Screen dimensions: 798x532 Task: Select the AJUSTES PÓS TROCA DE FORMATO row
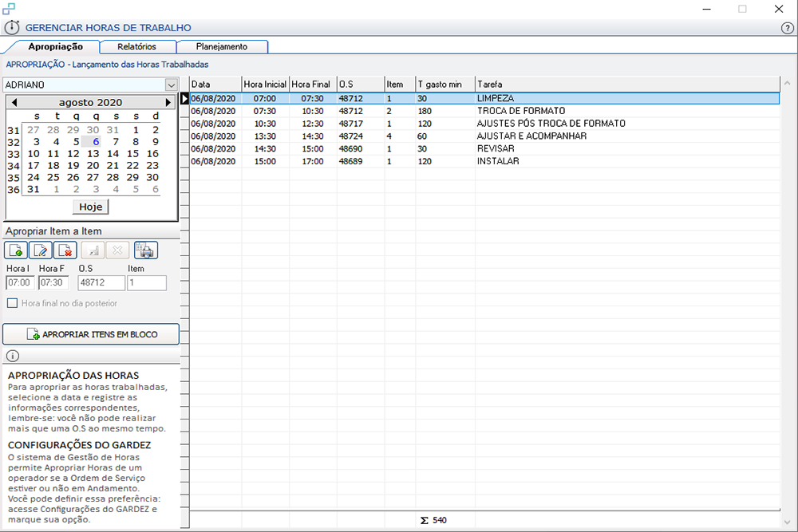pyautogui.click(x=484, y=124)
